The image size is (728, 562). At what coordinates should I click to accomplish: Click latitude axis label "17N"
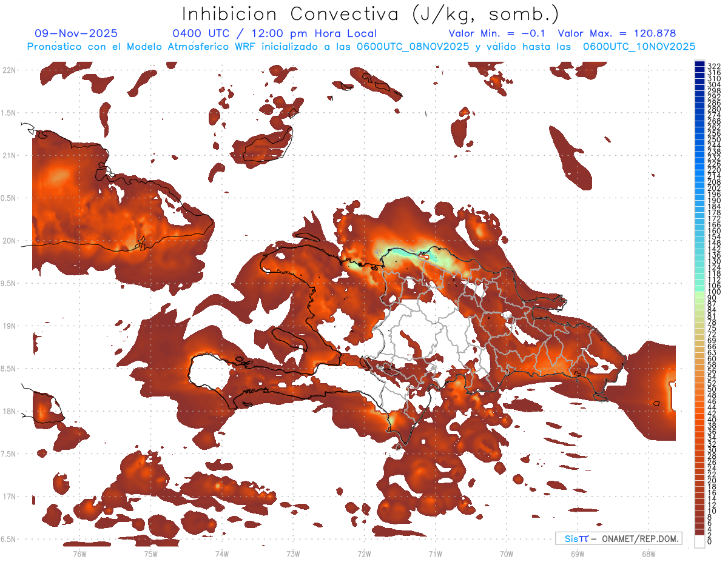[x=9, y=497]
